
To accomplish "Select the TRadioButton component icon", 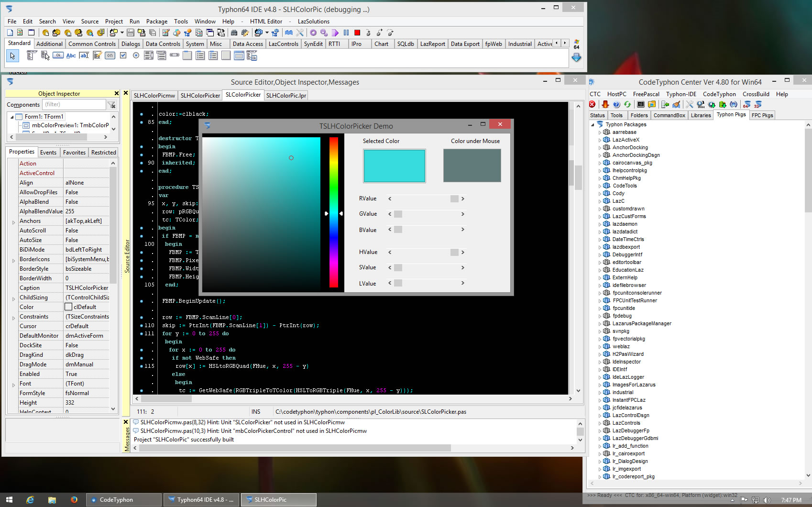I will tap(136, 55).
